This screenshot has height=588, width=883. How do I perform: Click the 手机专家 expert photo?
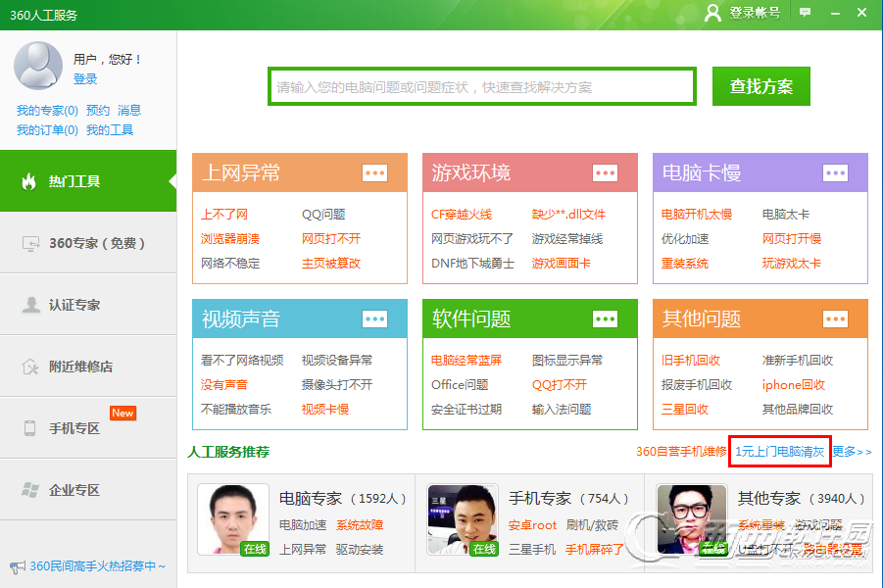click(463, 519)
